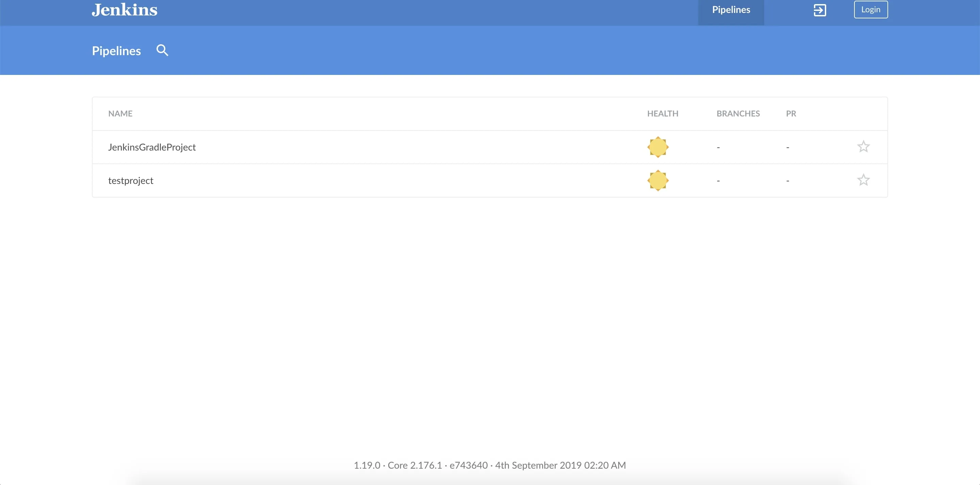
Task: Favorite JenkinsGradleProject with the star
Action: click(863, 146)
